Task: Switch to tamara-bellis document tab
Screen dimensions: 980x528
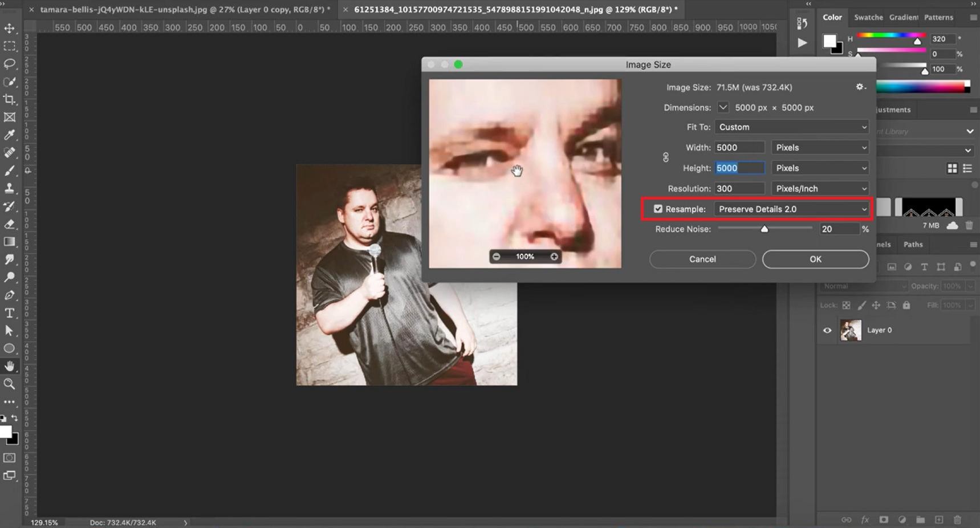Action: 185,10
